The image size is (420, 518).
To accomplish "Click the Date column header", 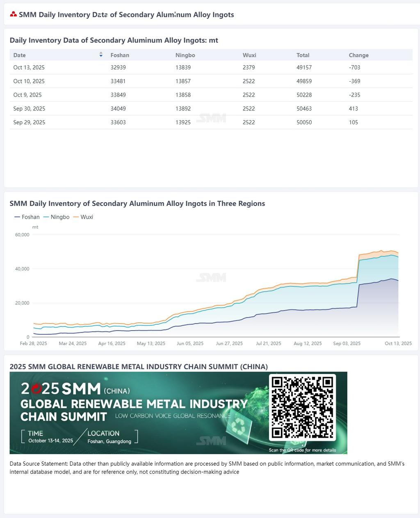I will tap(19, 55).
